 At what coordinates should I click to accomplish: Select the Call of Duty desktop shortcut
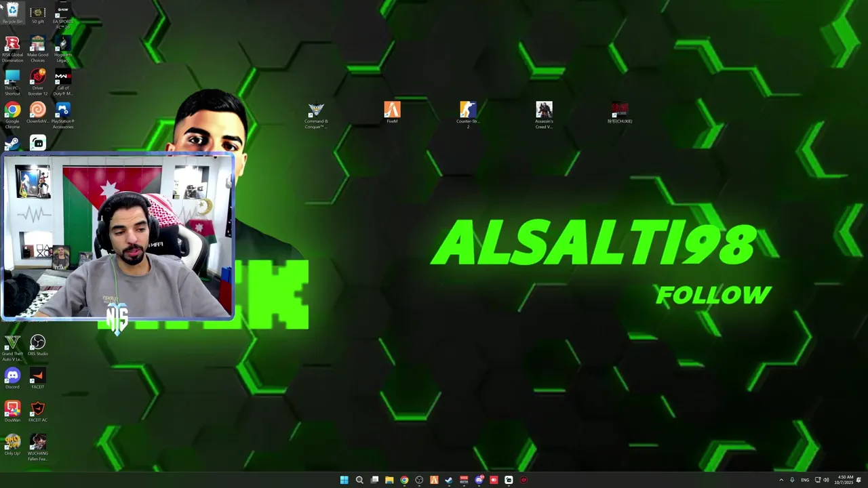click(x=62, y=83)
